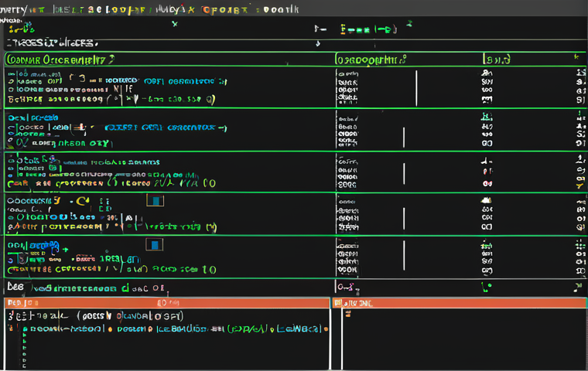This screenshot has height=371, width=588.
Task: Click the orange header of the bottom-left panel
Action: coord(167,303)
